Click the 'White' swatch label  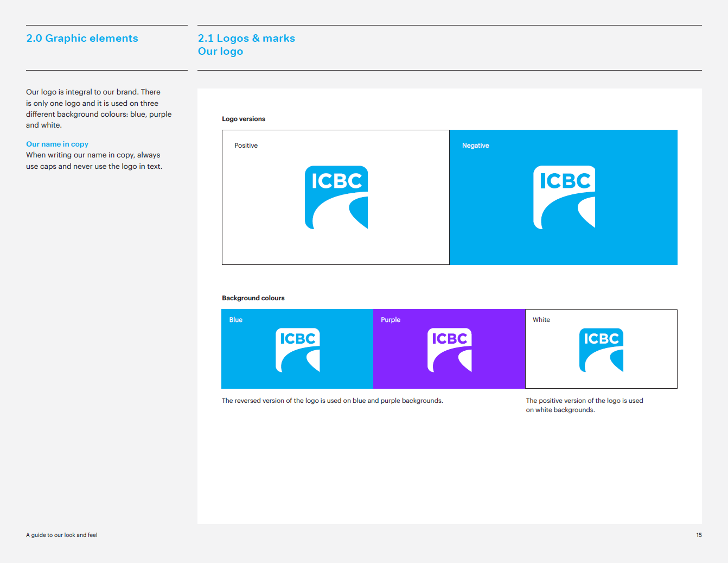point(541,320)
